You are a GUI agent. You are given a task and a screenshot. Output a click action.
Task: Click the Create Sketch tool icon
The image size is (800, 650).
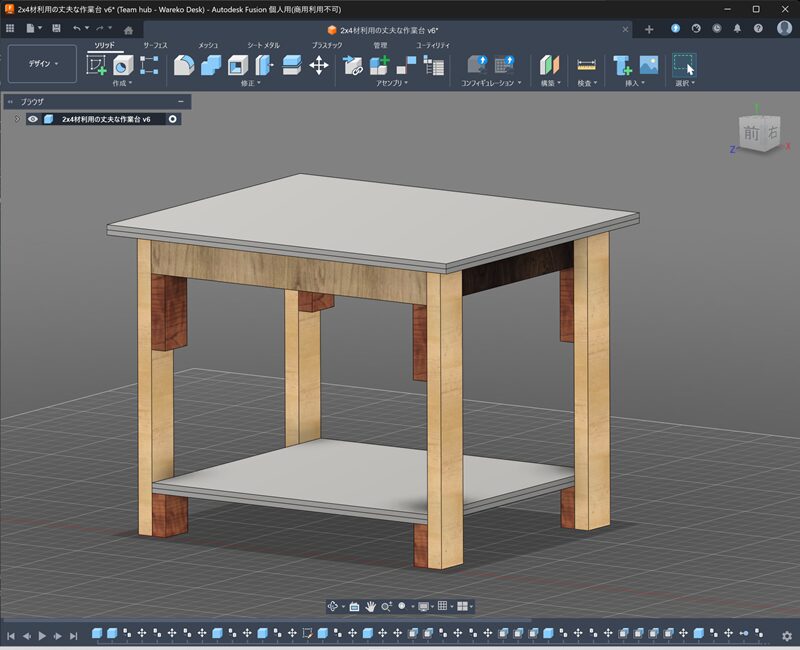coord(97,65)
